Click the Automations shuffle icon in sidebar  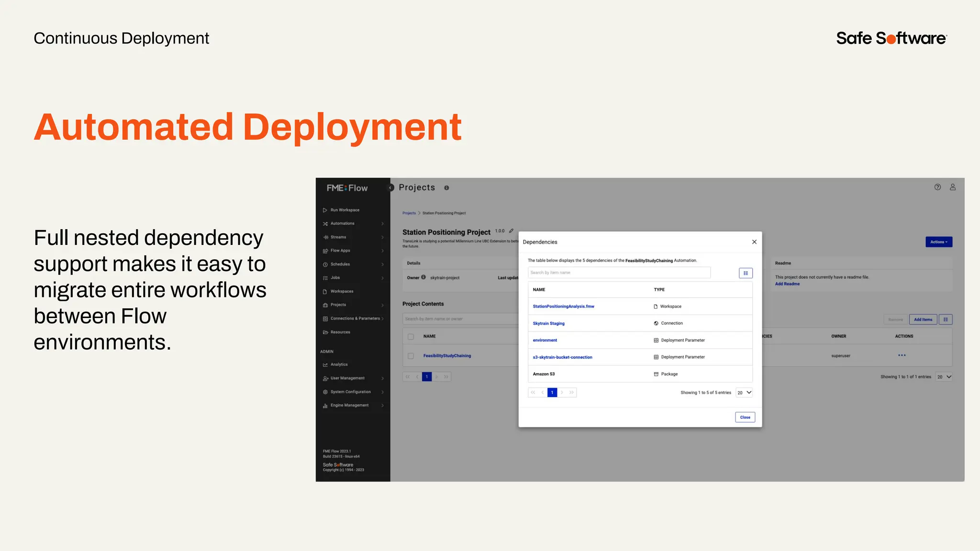[x=325, y=223]
